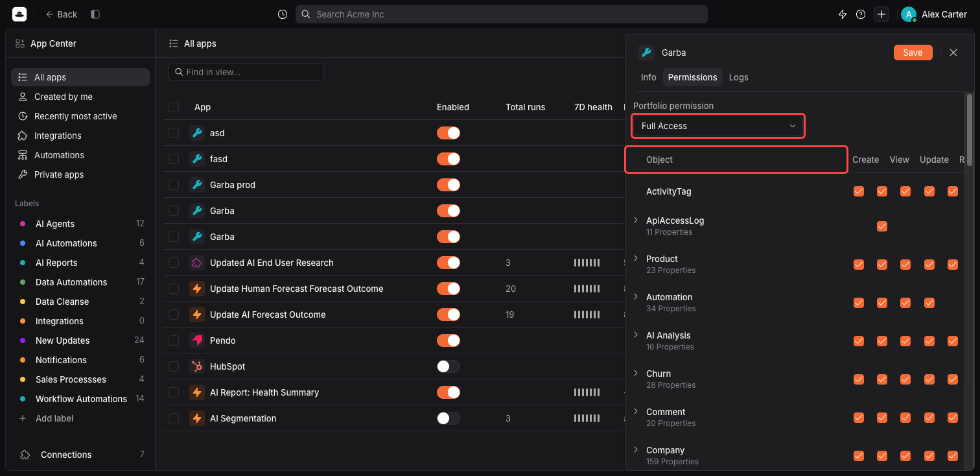Click the lightning icon for Update AI Forecast Outcome
This screenshot has width=980, height=476.
pos(197,315)
